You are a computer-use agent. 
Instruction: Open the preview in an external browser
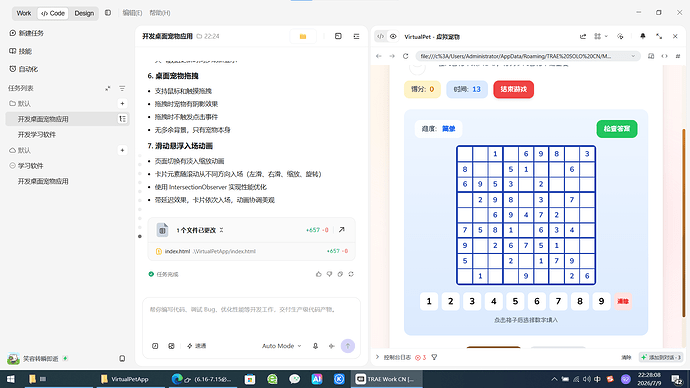tap(583, 37)
